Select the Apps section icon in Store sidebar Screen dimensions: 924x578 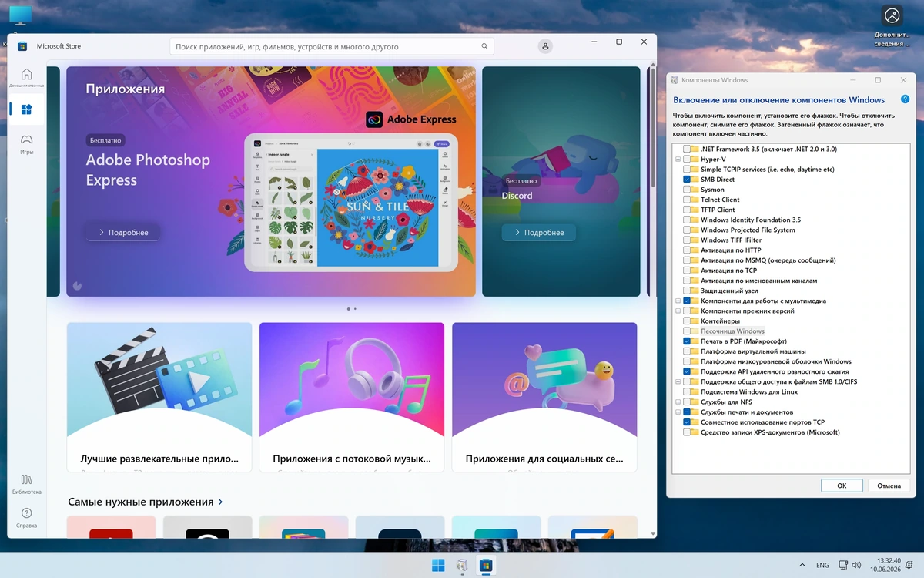pyautogui.click(x=26, y=109)
